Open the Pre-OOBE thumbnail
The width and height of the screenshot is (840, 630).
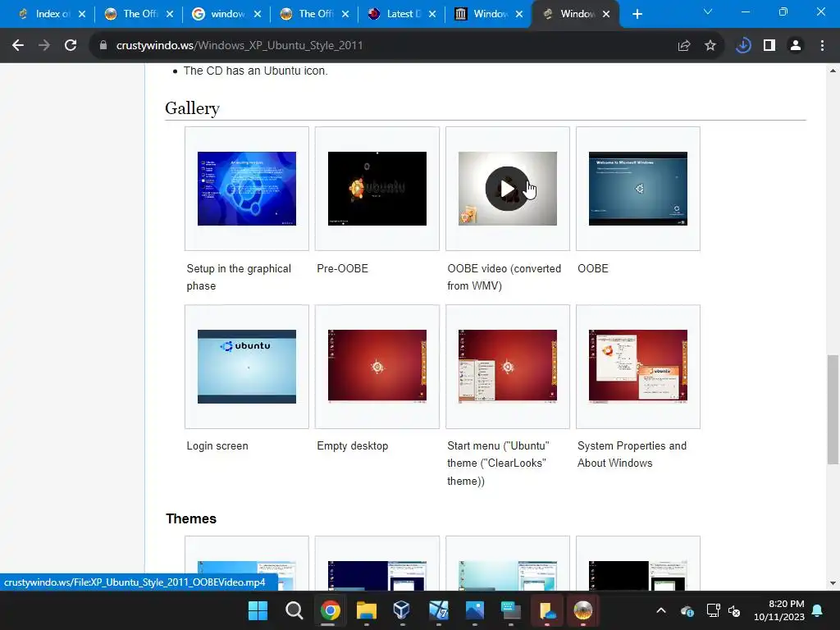[x=377, y=189]
